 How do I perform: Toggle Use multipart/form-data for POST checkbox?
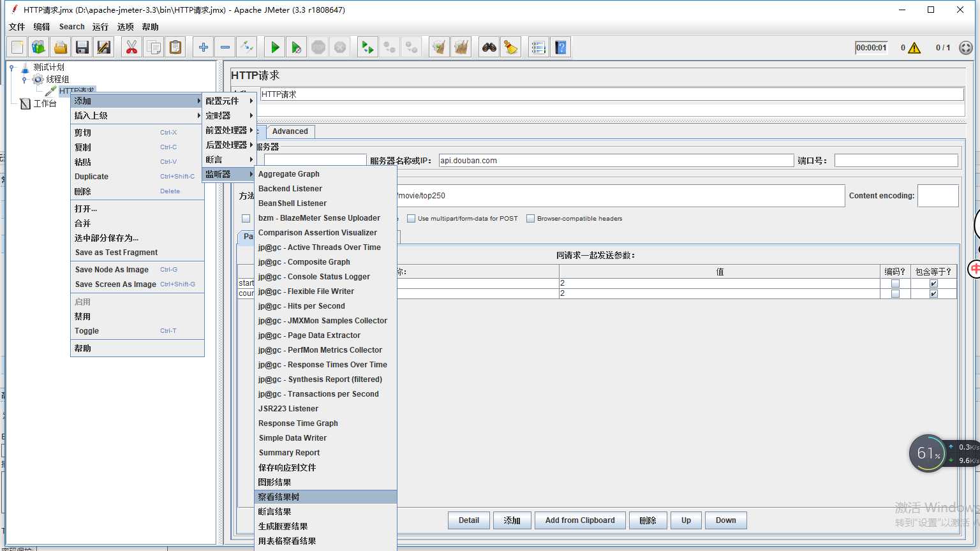click(412, 218)
